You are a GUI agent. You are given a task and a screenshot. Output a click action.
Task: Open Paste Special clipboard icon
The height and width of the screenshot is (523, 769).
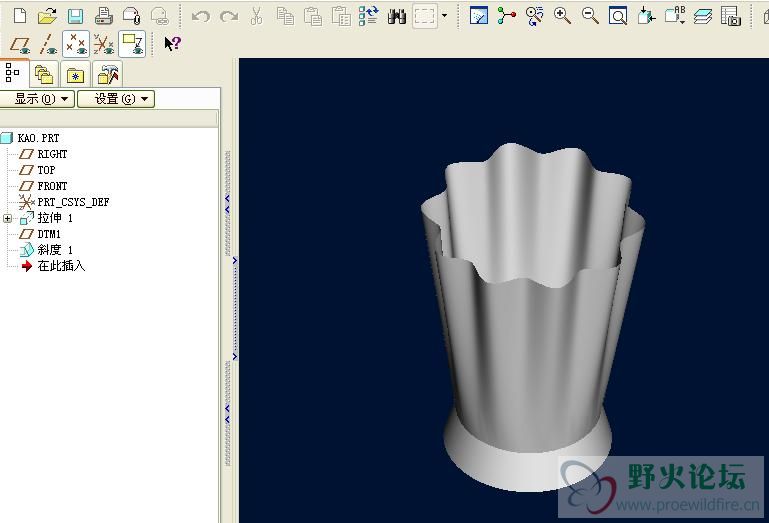click(x=341, y=16)
